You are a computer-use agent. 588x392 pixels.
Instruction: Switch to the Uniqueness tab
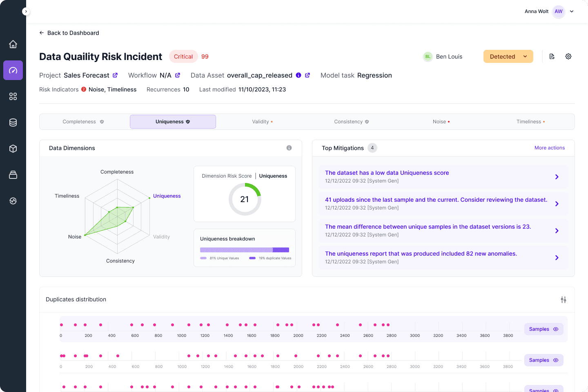tap(173, 122)
